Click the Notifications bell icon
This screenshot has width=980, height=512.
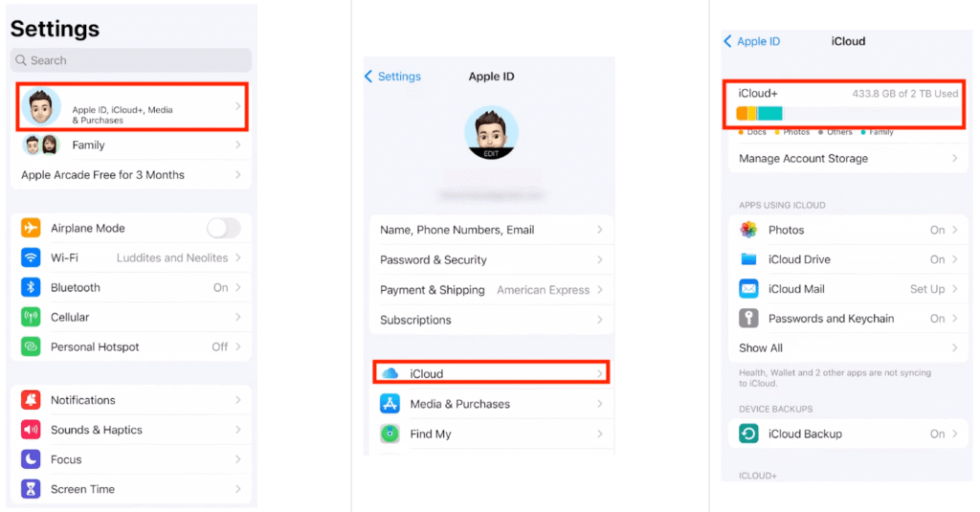coord(31,400)
